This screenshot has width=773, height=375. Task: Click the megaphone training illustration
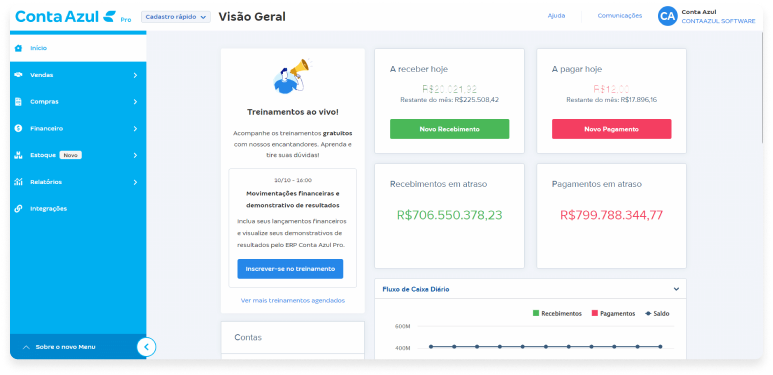[x=293, y=76]
